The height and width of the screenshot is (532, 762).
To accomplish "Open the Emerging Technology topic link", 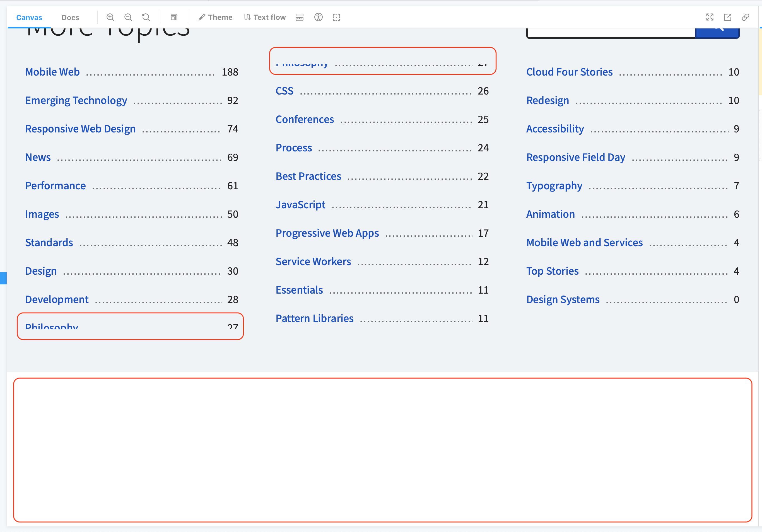I will [x=76, y=100].
